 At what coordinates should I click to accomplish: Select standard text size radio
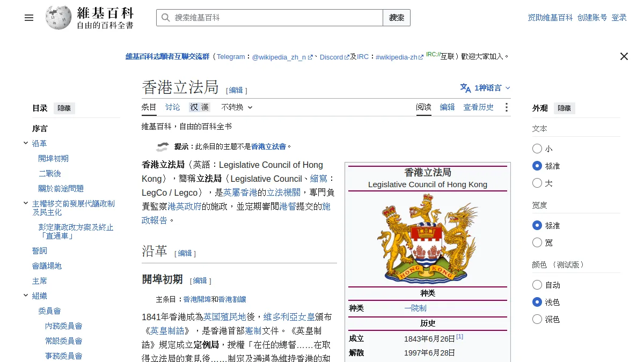tap(537, 166)
